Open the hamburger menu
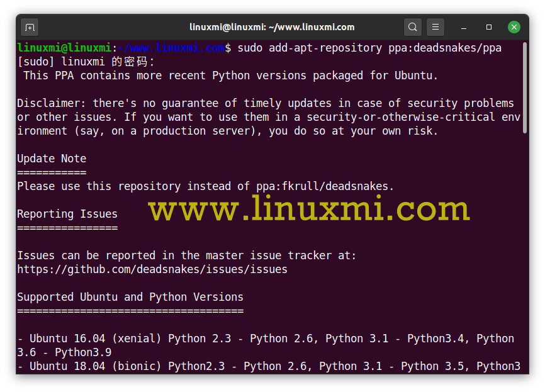 pos(435,27)
